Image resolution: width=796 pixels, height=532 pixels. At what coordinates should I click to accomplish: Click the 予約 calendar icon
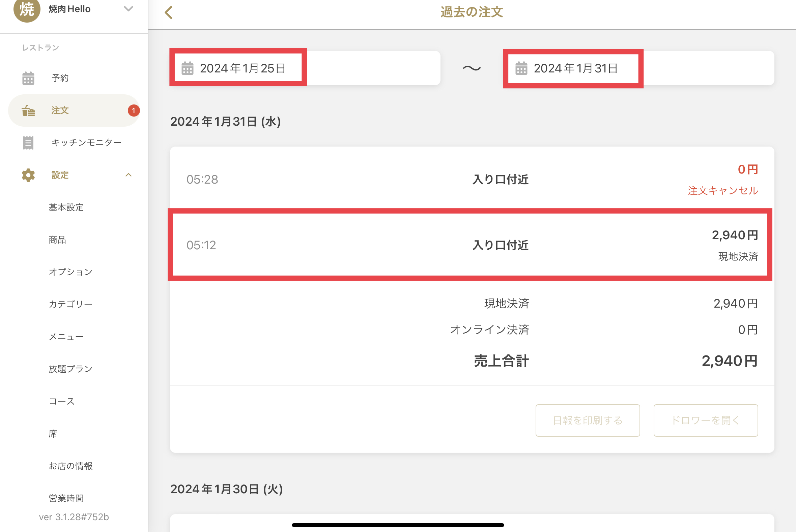[28, 78]
